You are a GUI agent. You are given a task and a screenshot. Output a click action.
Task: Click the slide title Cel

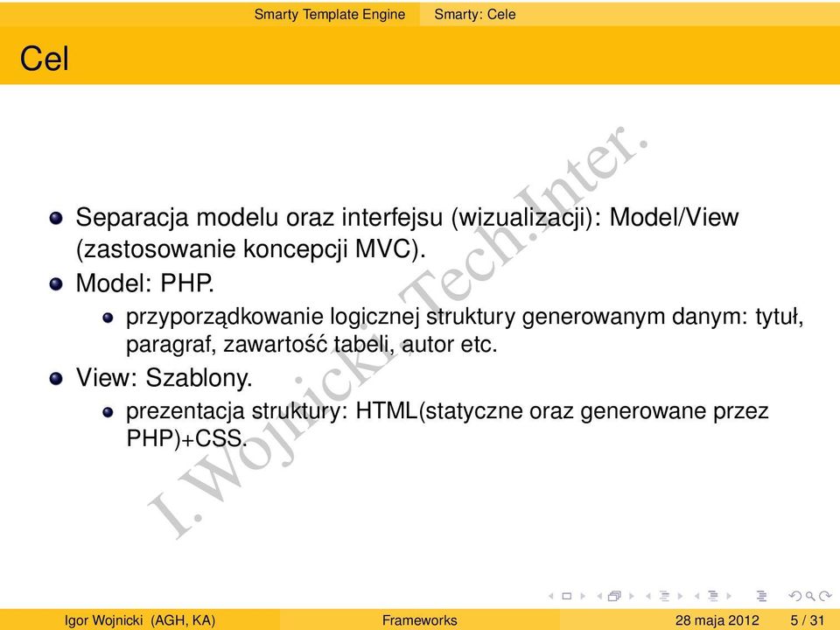(45, 59)
